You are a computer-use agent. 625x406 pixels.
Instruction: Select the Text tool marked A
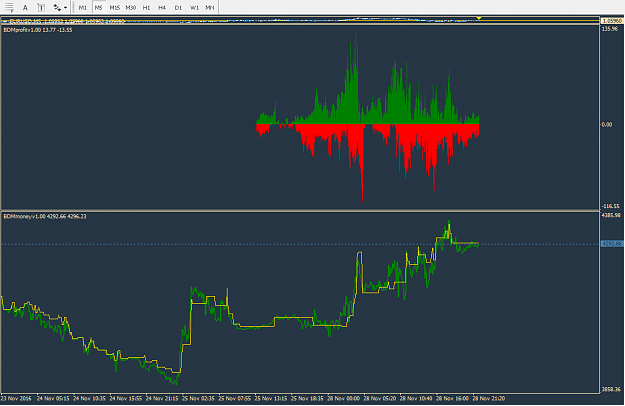25,7
